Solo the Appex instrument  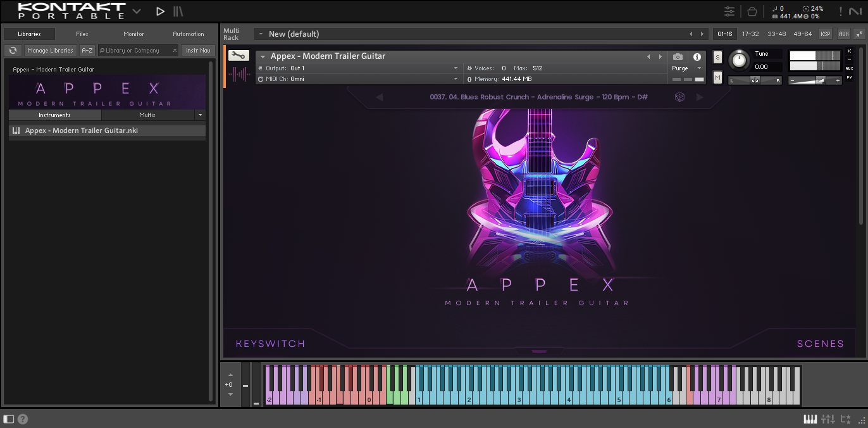(x=717, y=57)
